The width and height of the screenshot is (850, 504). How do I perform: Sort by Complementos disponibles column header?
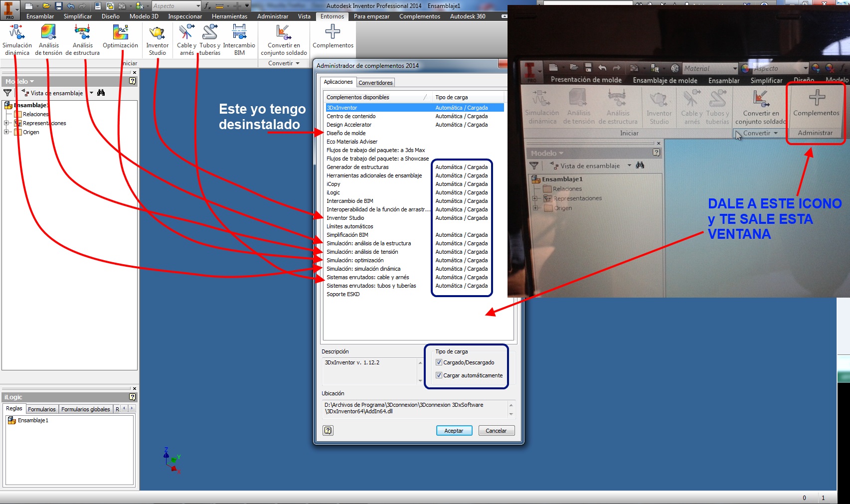(x=377, y=97)
